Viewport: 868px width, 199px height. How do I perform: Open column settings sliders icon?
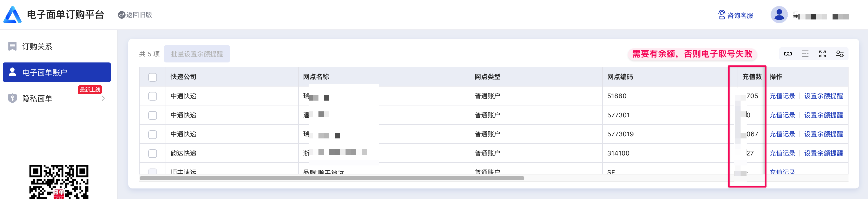tap(840, 54)
